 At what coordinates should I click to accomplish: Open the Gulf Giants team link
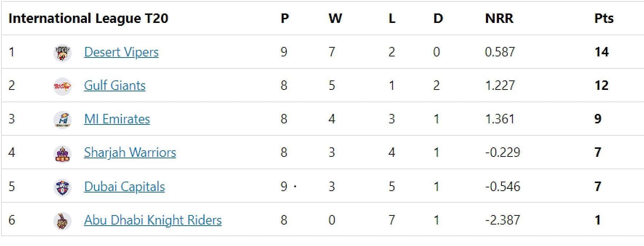(115, 86)
